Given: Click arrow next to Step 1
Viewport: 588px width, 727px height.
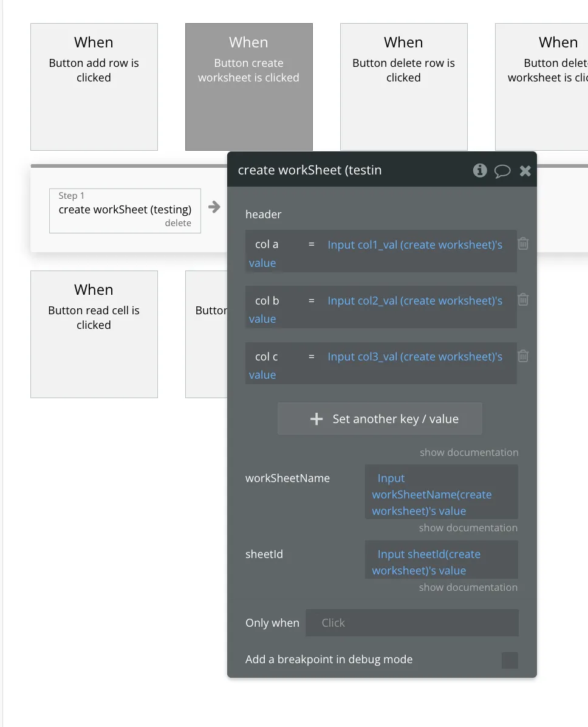Looking at the screenshot, I should (214, 207).
